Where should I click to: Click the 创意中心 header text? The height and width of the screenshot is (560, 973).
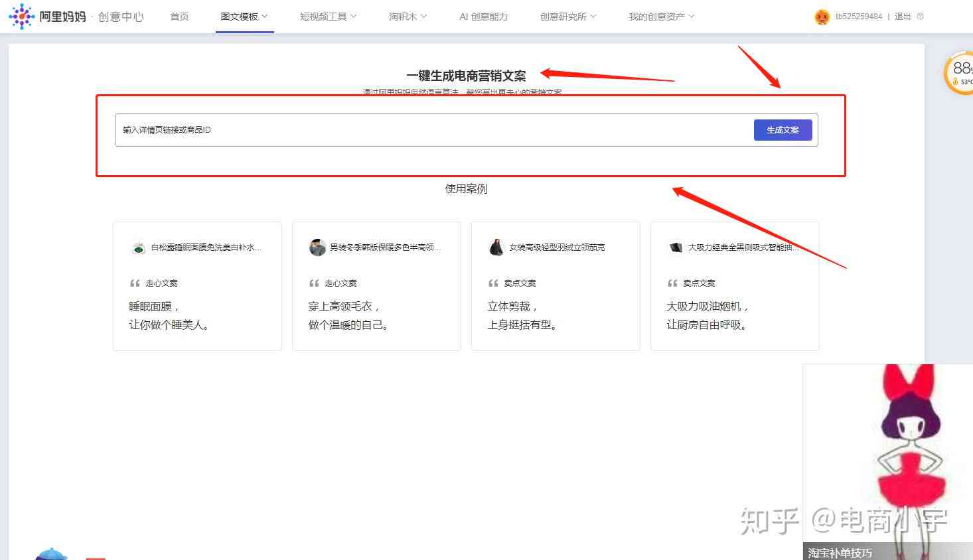coord(121,17)
